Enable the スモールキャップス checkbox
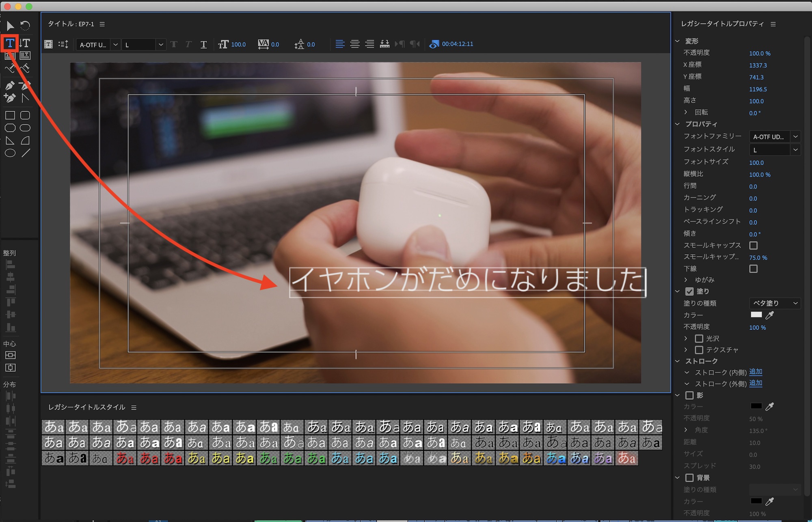Viewport: 812px width, 522px height. click(x=754, y=245)
